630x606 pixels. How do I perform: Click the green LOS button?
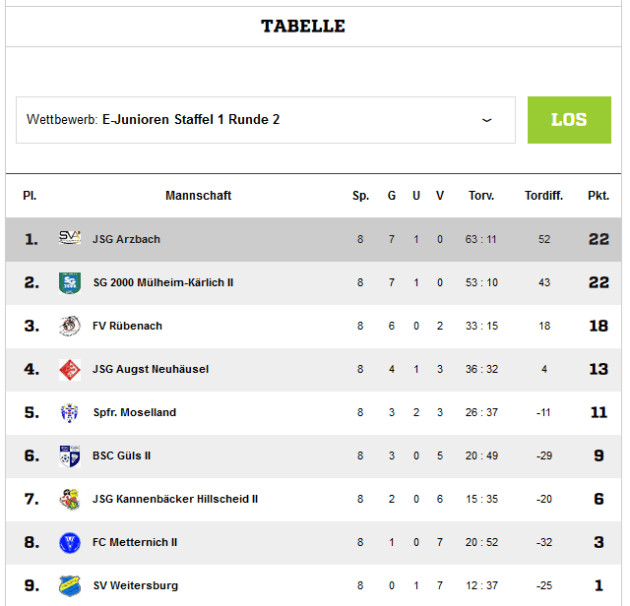click(569, 120)
